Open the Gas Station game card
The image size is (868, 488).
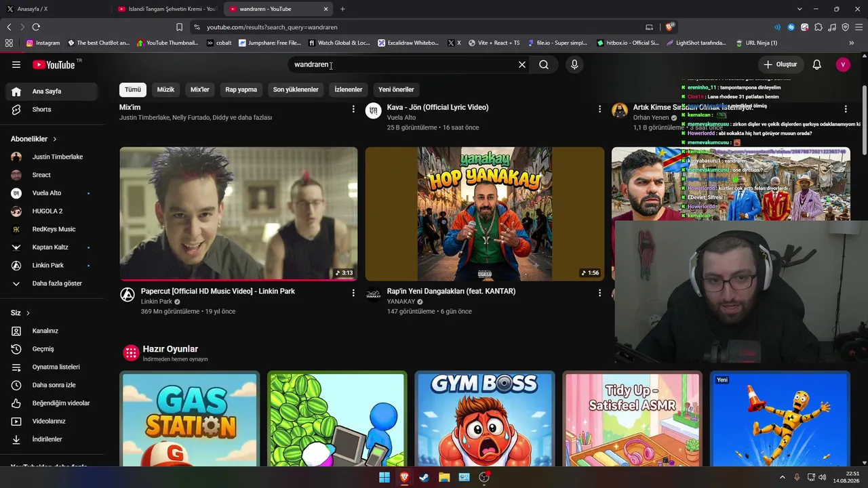click(190, 419)
